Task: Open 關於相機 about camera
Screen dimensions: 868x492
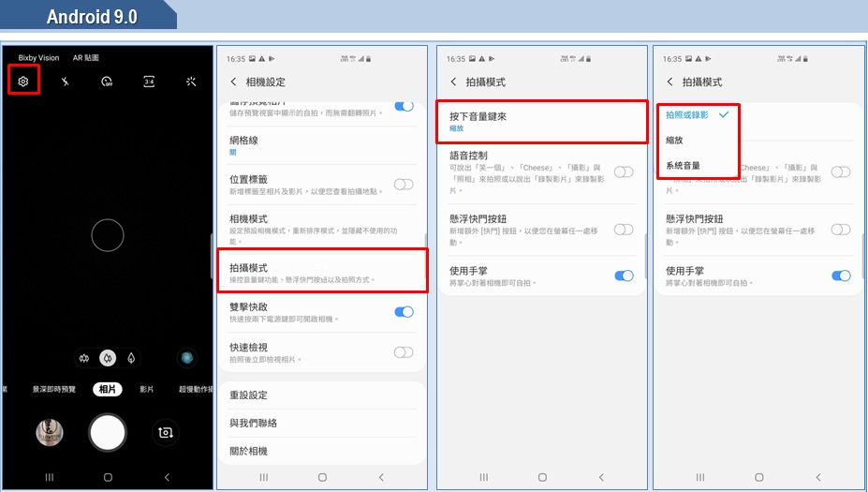Action: point(323,451)
